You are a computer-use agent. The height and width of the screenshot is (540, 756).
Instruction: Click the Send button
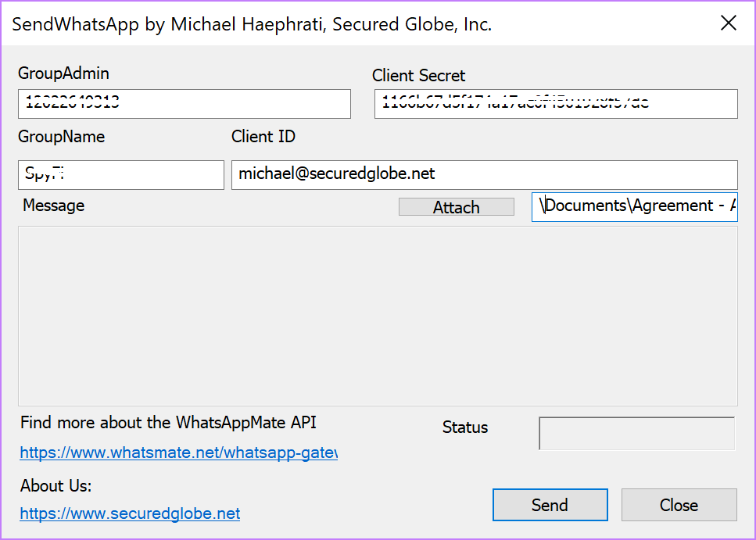tap(550, 505)
